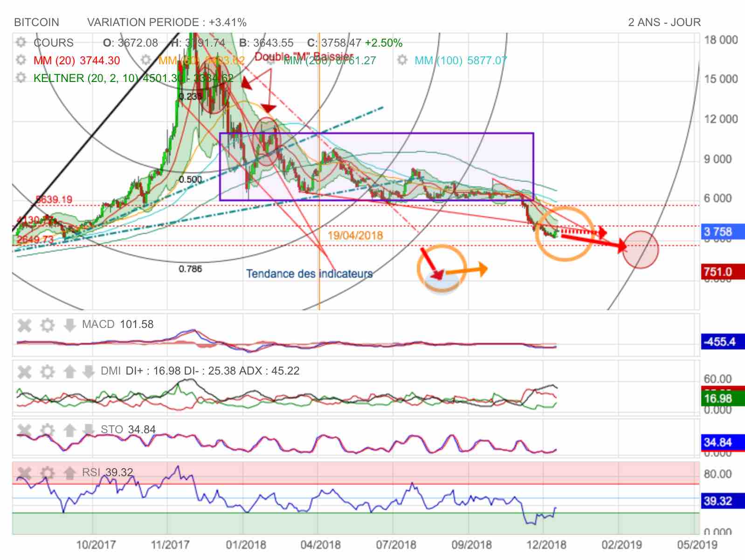This screenshot has width=745, height=560.
Task: Click the RSI 80.00 axis label
Action: 718,474
